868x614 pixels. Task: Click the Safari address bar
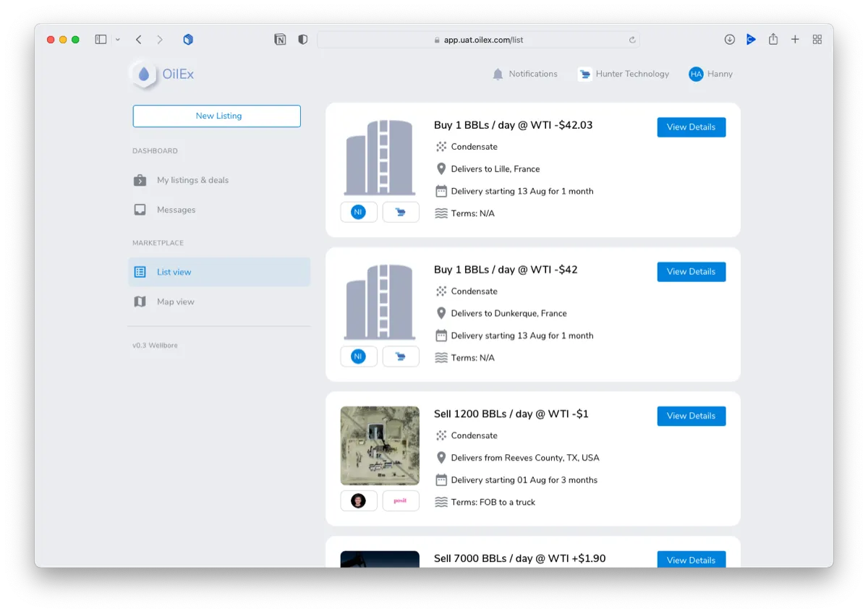pyautogui.click(x=478, y=40)
